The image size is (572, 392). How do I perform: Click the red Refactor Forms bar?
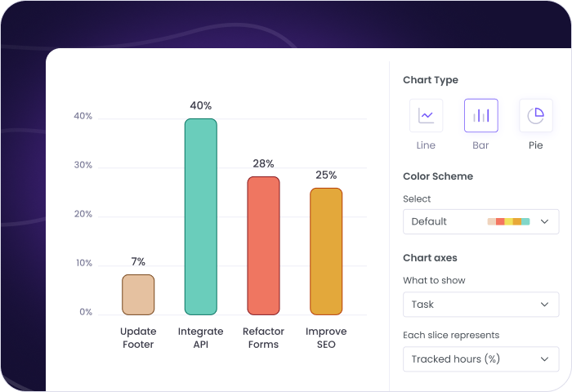click(263, 245)
